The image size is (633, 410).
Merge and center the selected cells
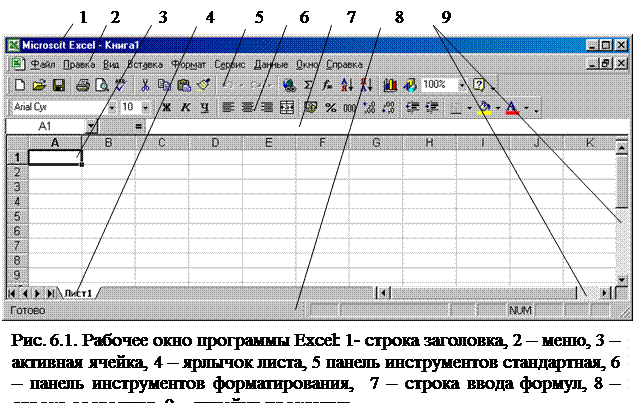pyautogui.click(x=287, y=107)
